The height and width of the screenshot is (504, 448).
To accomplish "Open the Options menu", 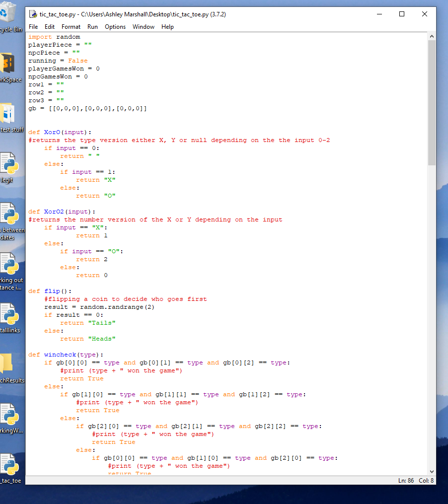I will point(115,27).
